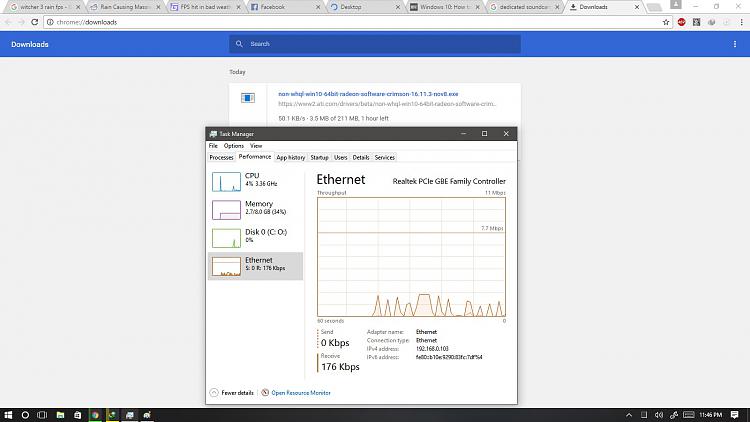This screenshot has width=750, height=422.
Task: Click the IPv4 address 192.168.0.103
Action: [432, 349]
